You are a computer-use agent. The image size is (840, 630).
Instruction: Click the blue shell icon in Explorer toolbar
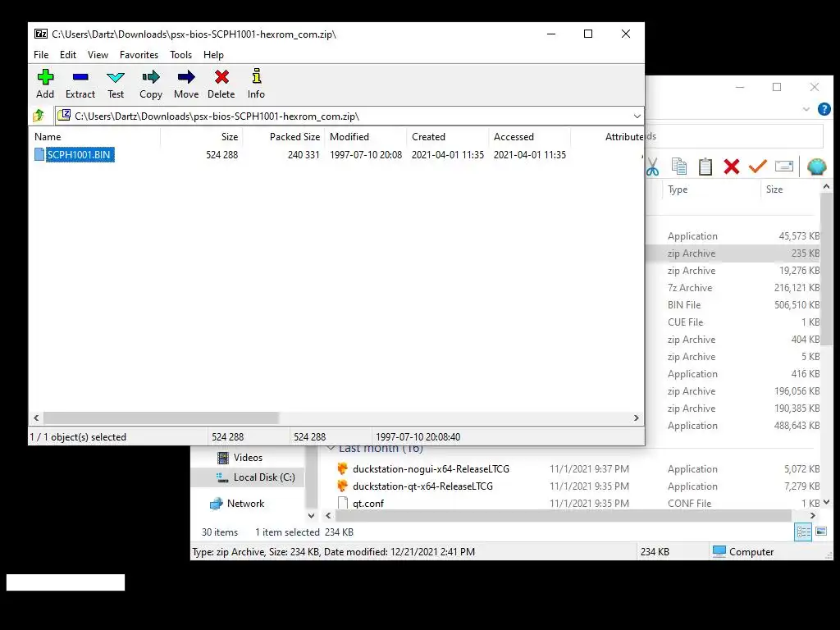[x=816, y=167]
